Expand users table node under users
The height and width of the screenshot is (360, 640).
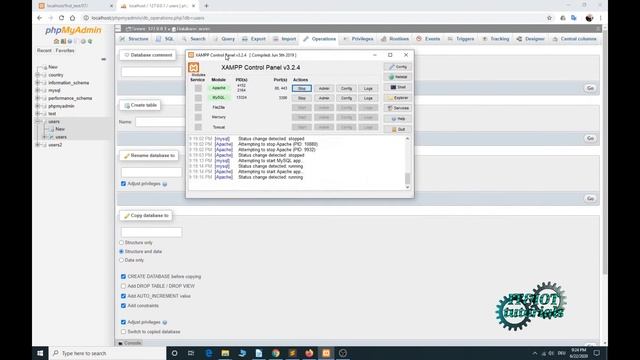point(45,137)
